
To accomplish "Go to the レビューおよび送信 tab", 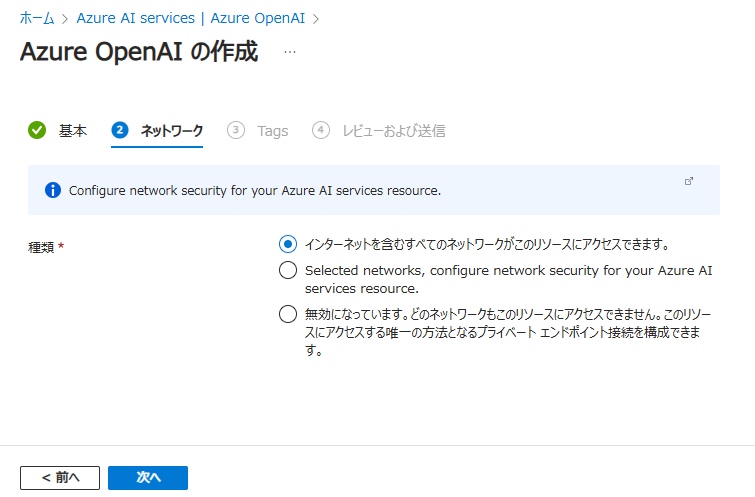I will [x=394, y=131].
